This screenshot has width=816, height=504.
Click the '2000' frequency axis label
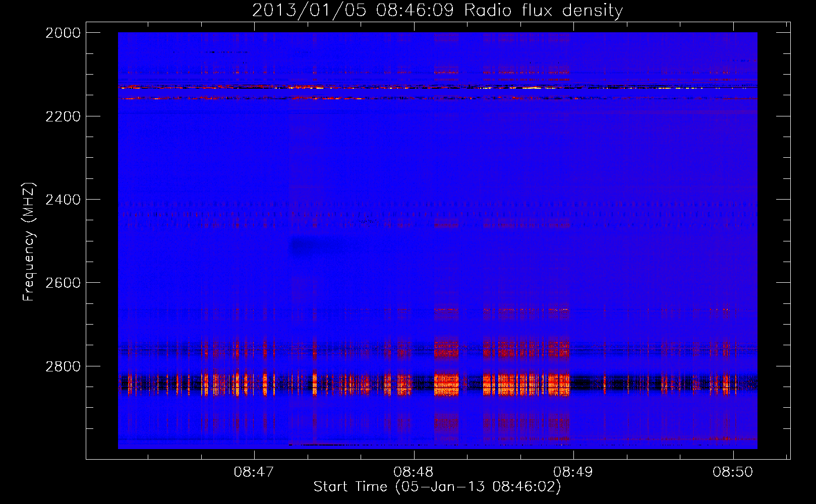tap(63, 33)
